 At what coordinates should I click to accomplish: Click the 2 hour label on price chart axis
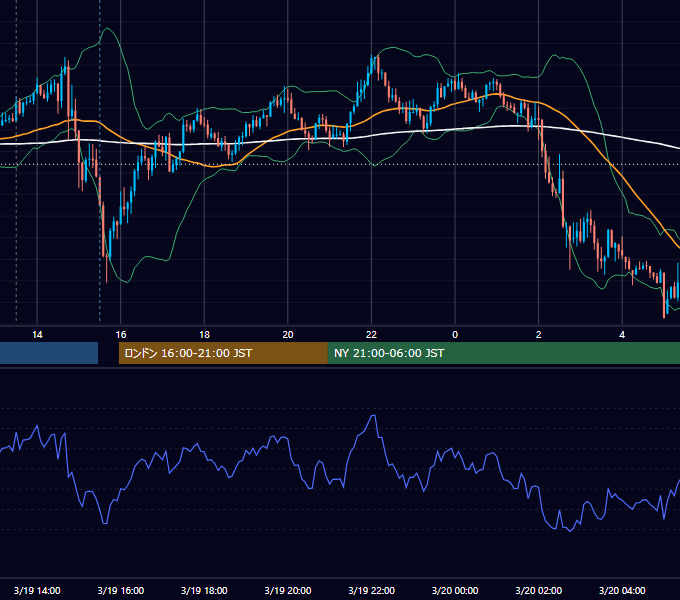pos(539,335)
